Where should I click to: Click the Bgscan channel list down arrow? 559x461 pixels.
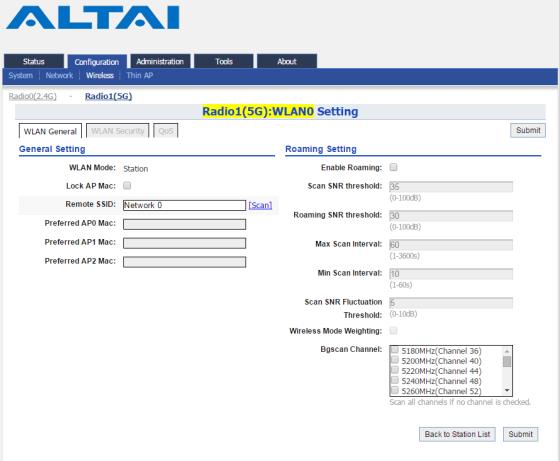coord(507,391)
